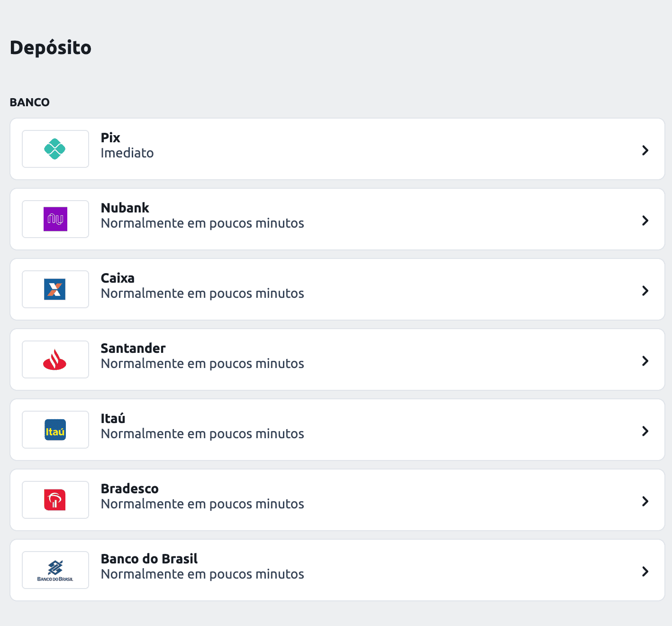Click the purple Nubank logo icon
The width and height of the screenshot is (672, 626).
55,219
